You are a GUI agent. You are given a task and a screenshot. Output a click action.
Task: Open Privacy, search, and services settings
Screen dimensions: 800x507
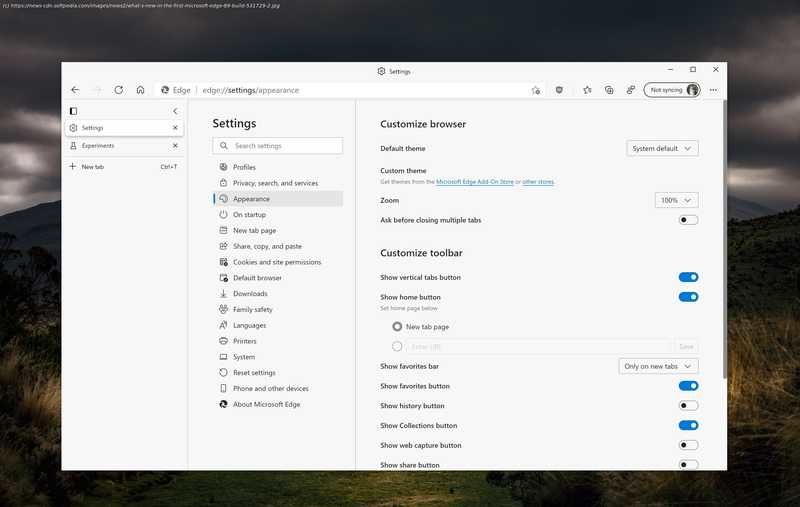click(x=275, y=183)
